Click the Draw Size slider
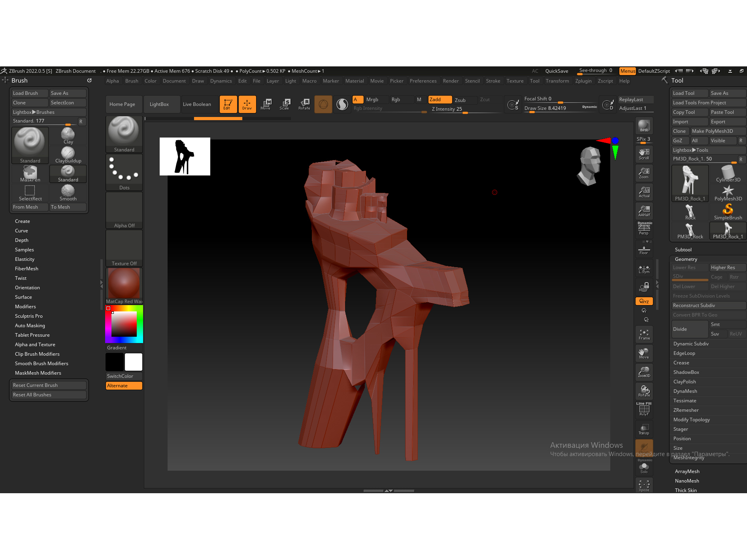The width and height of the screenshot is (747, 560). tap(560, 108)
